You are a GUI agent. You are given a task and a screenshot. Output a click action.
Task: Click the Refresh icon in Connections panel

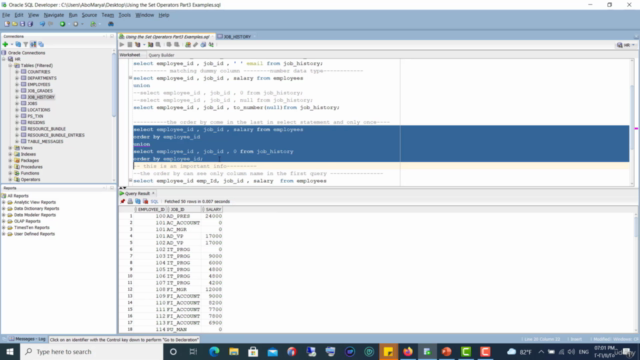(x=18, y=44)
